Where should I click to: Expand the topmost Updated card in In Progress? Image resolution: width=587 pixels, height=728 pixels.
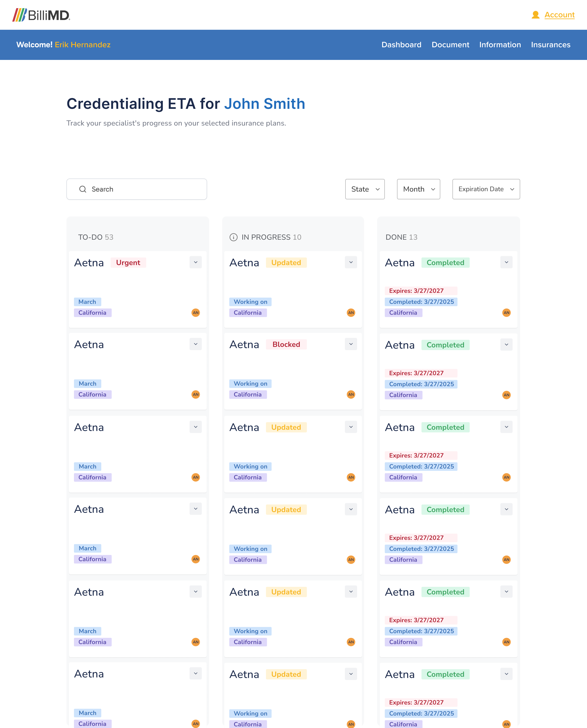pos(351,262)
